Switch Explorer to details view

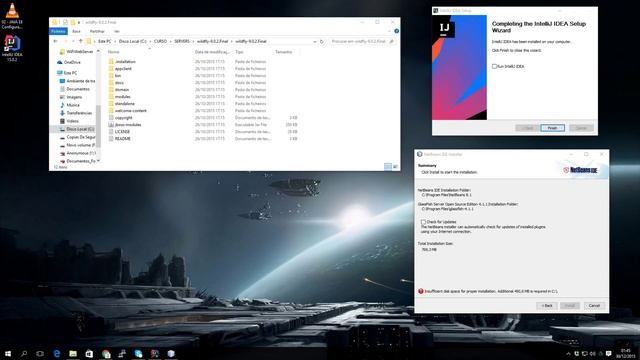(388, 167)
